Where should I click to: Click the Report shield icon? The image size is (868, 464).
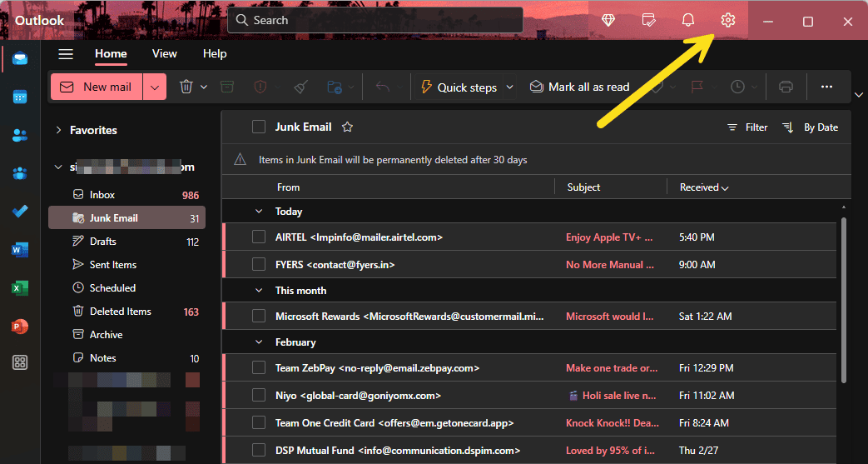[x=260, y=87]
